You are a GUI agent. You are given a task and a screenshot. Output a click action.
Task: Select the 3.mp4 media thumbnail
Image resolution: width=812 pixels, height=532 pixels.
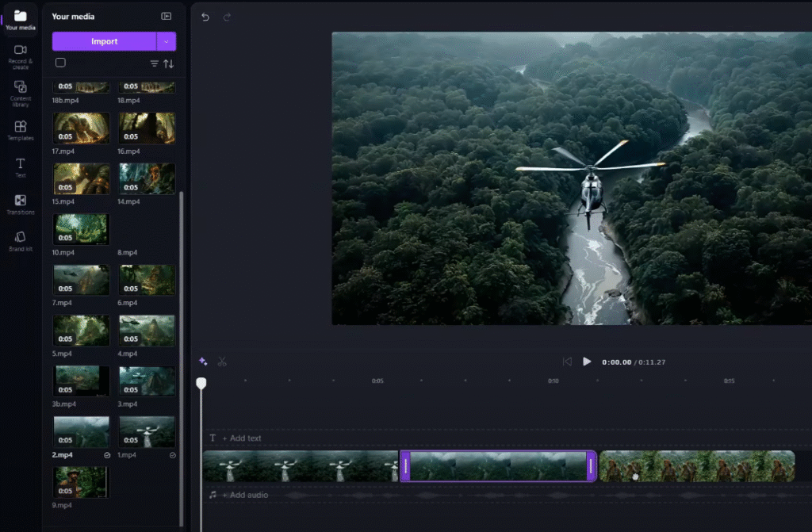147,381
